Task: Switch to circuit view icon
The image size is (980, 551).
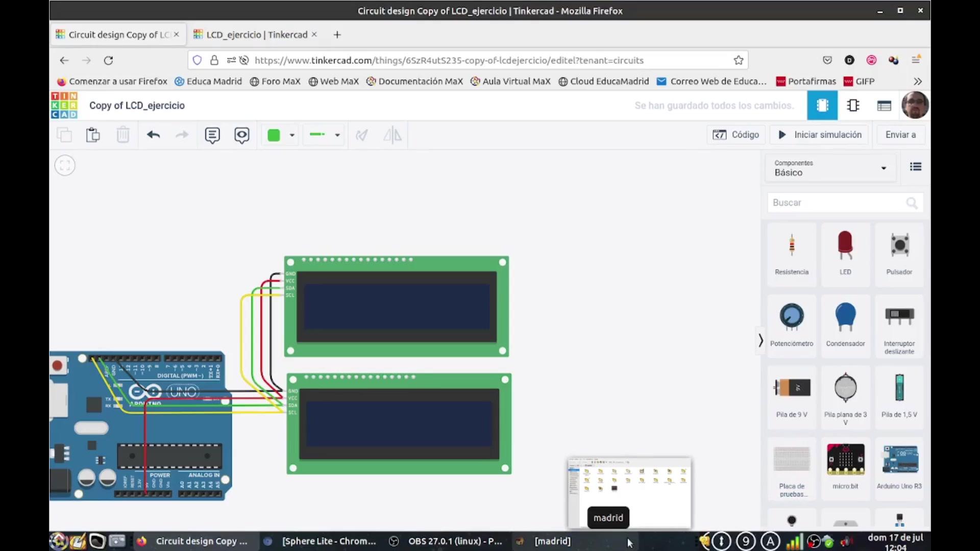Action: point(822,106)
